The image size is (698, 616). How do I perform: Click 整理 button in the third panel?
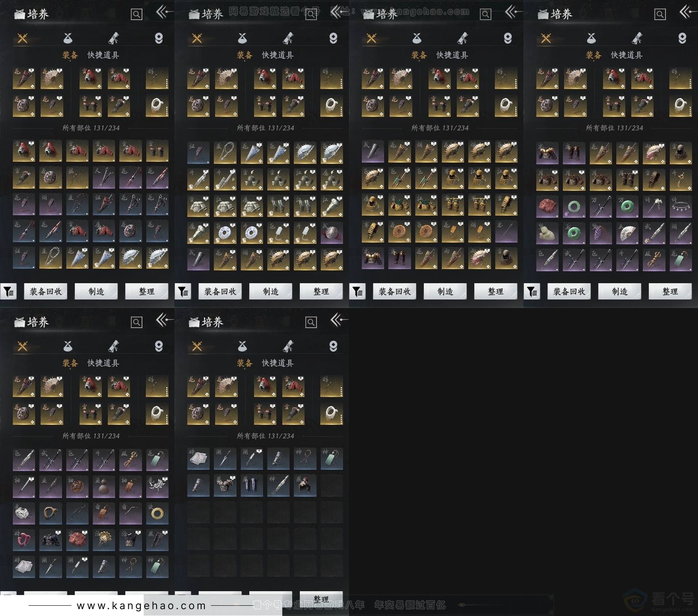[496, 291]
